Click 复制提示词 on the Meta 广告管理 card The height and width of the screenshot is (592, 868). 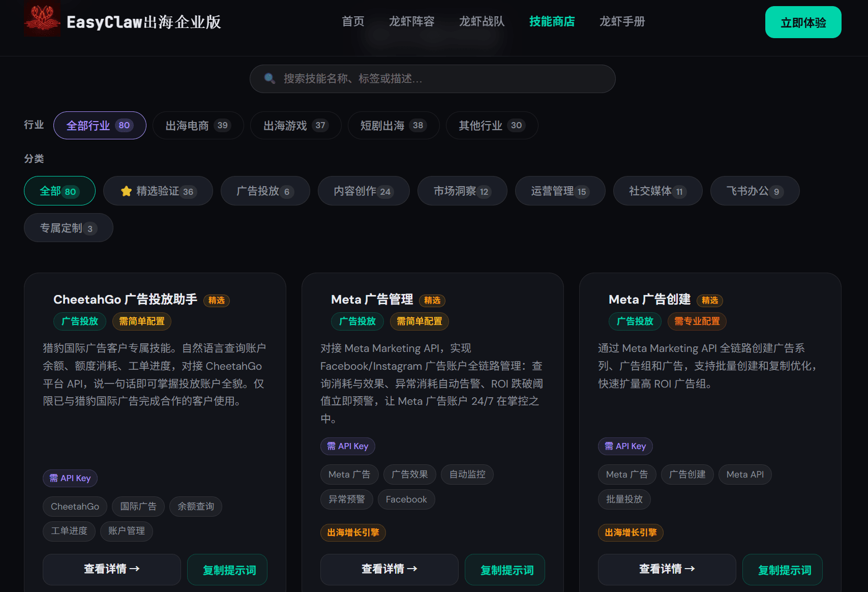click(504, 570)
